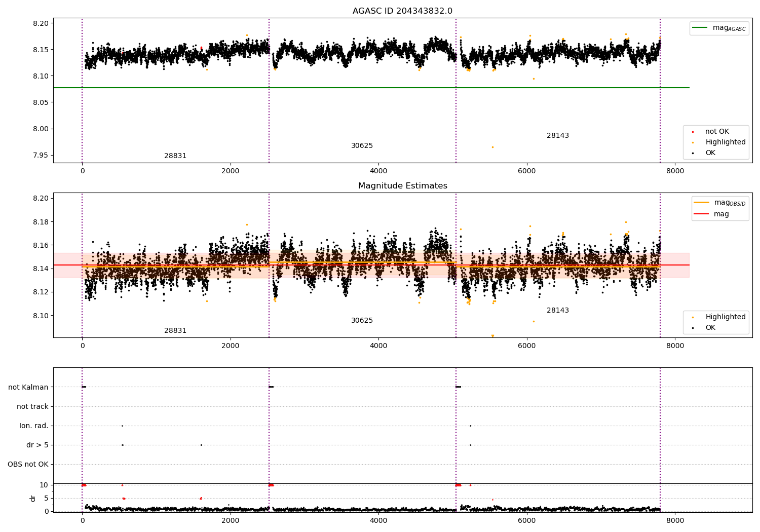The height and width of the screenshot is (532, 760).
Task: Click the rotated 'dr' axis label
Action: point(33,498)
